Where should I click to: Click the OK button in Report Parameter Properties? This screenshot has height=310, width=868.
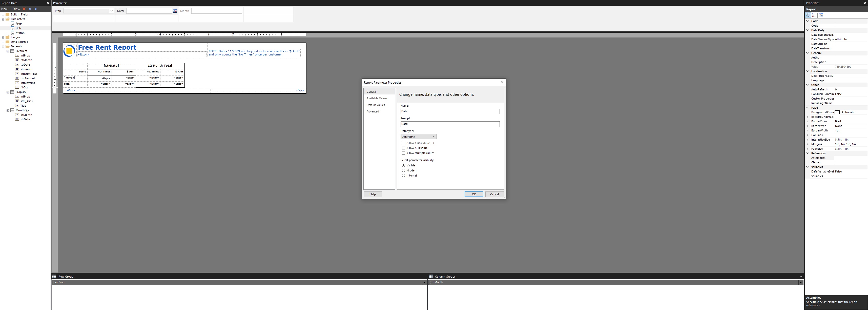coord(474,194)
